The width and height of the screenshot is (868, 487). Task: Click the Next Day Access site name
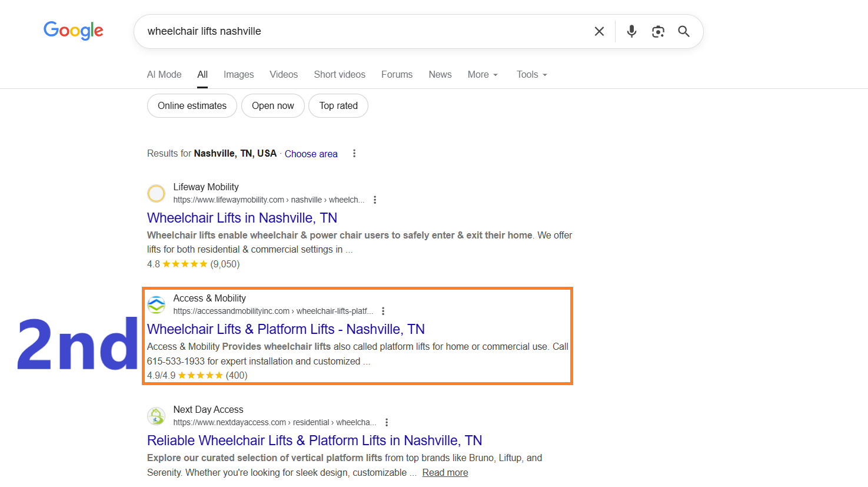[x=208, y=409]
